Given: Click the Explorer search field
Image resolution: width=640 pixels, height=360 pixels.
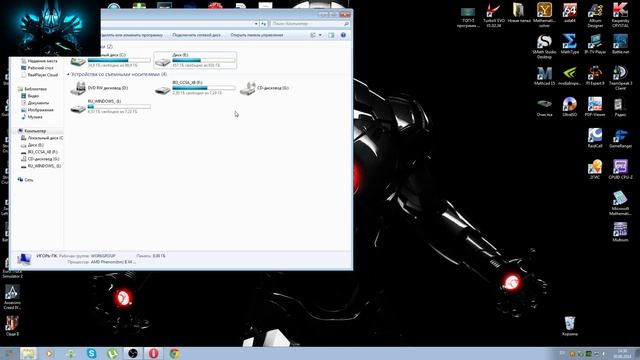Looking at the screenshot, I should click(x=310, y=24).
